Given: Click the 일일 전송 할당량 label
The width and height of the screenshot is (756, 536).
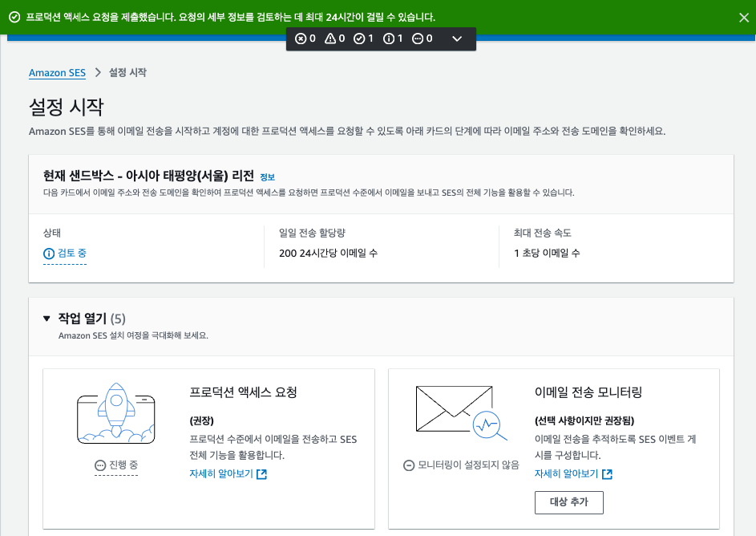Looking at the screenshot, I should pos(313,233).
